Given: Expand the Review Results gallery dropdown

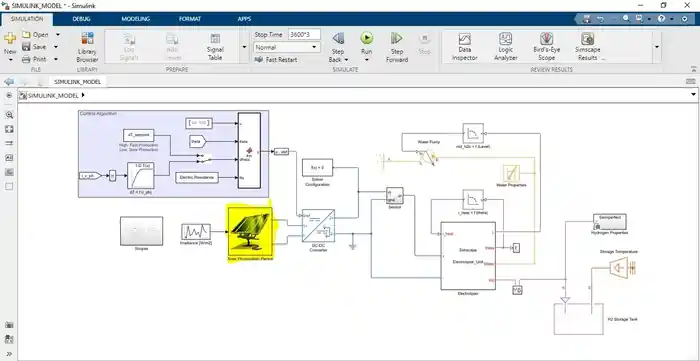Looking at the screenshot, I should 657,47.
